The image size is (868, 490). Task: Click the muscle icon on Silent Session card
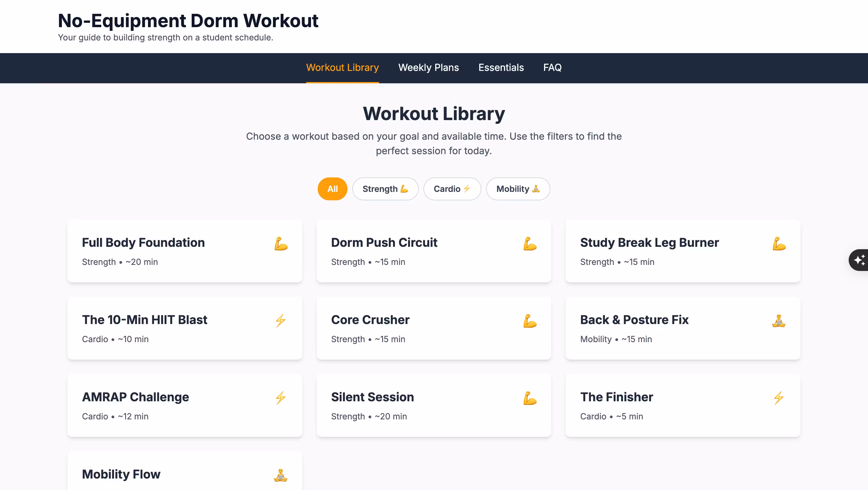[x=530, y=398]
